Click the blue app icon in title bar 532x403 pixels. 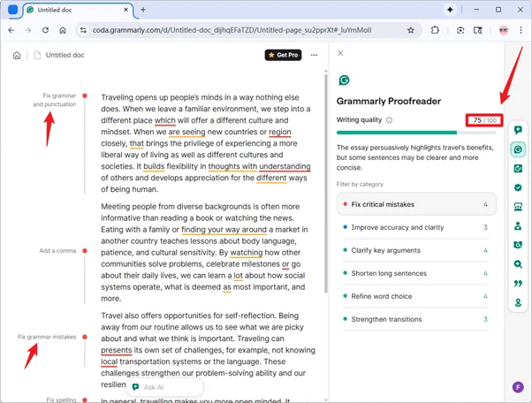(13, 10)
